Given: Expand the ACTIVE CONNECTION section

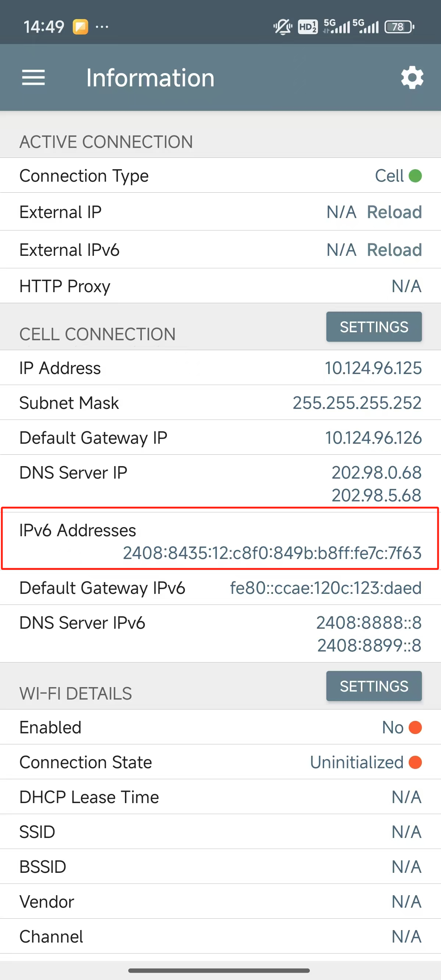Looking at the screenshot, I should coord(106,142).
